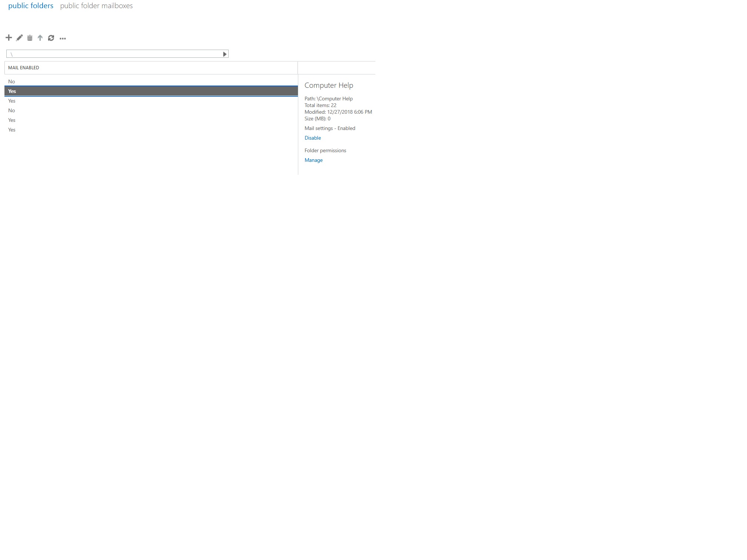Edit the selected folder with the pencil icon
This screenshot has width=747, height=560.
pyautogui.click(x=19, y=38)
